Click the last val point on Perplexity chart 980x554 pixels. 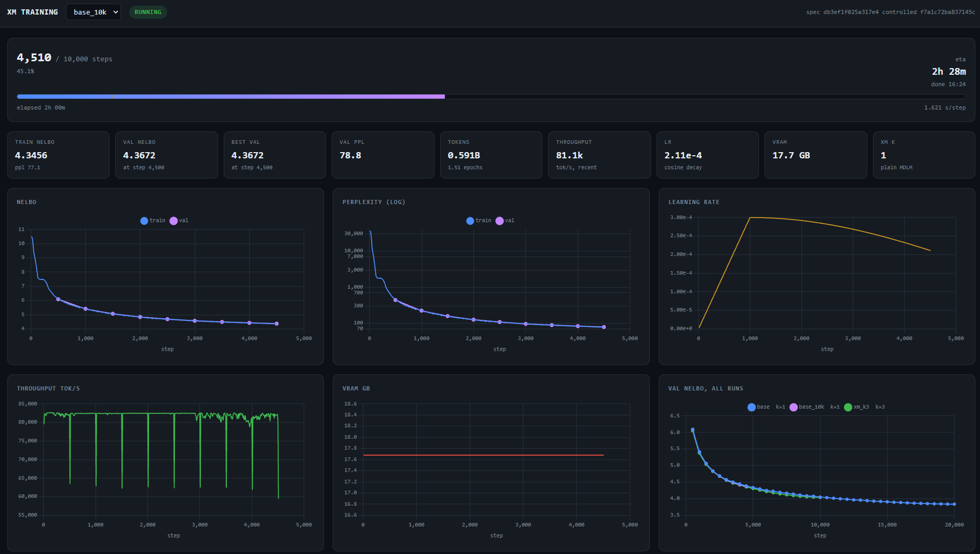pyautogui.click(x=604, y=327)
